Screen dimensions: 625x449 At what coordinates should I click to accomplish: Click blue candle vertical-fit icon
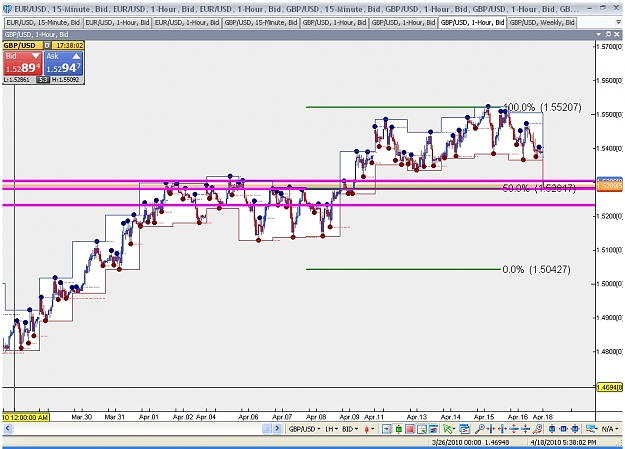point(552,429)
